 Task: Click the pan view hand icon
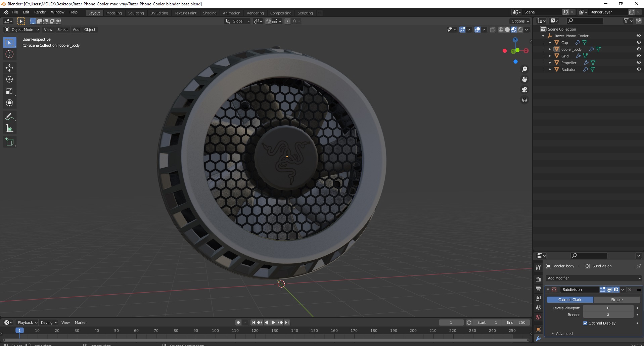click(524, 79)
